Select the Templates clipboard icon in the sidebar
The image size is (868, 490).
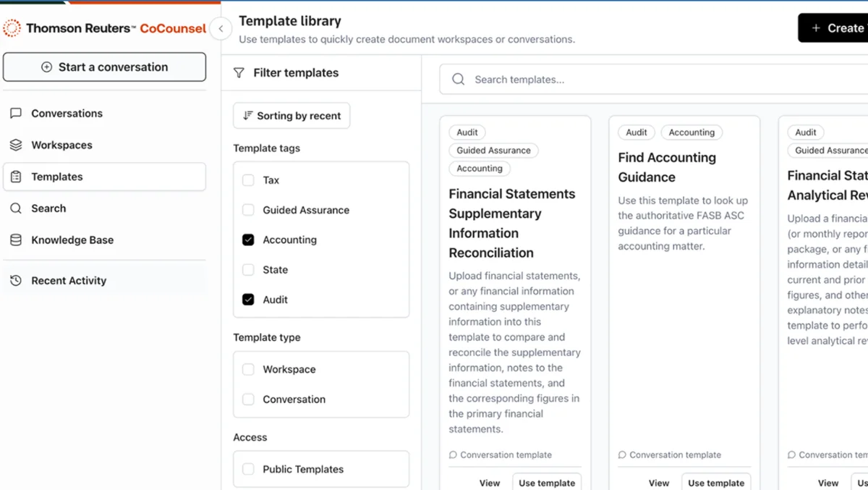coord(17,177)
